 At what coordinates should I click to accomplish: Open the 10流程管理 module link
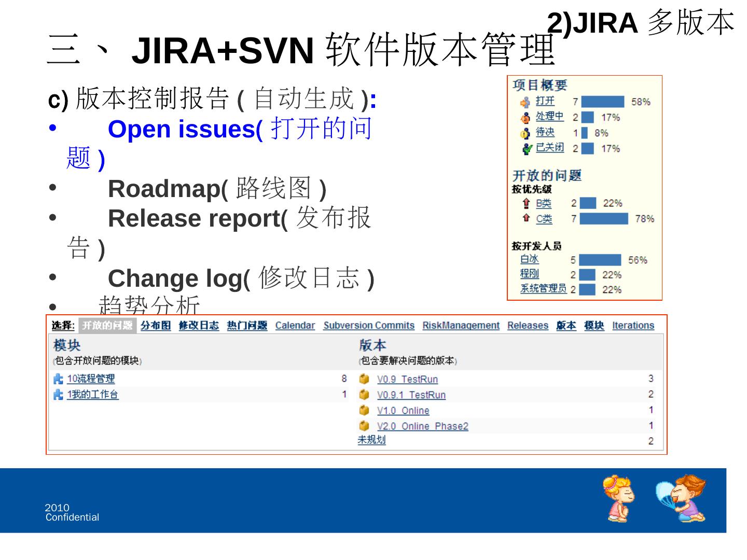pyautogui.click(x=91, y=379)
